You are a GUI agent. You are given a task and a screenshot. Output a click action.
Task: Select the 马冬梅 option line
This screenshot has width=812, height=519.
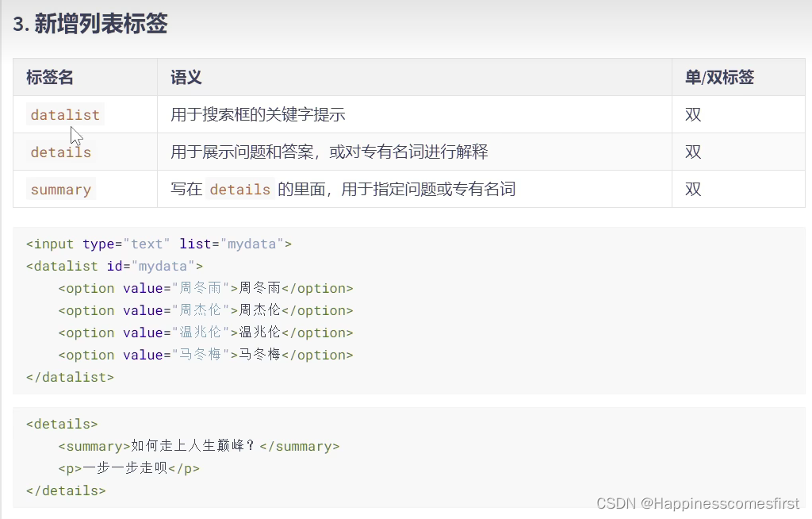click(x=206, y=355)
